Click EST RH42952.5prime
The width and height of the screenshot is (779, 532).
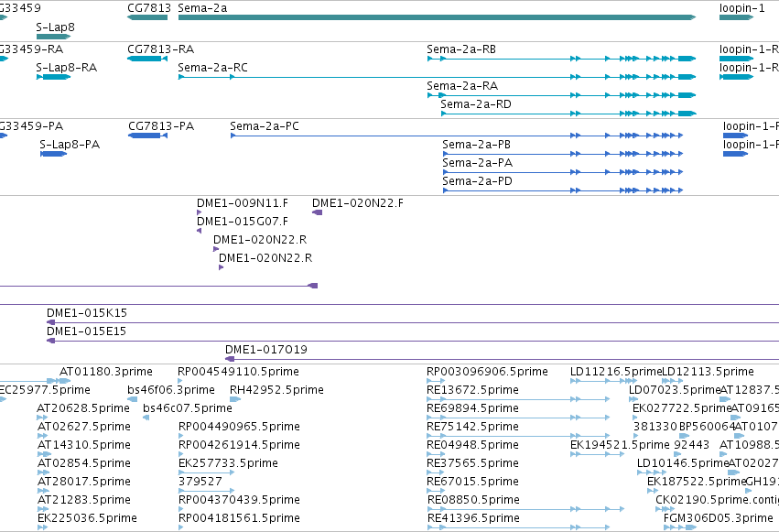pyautogui.click(x=235, y=399)
